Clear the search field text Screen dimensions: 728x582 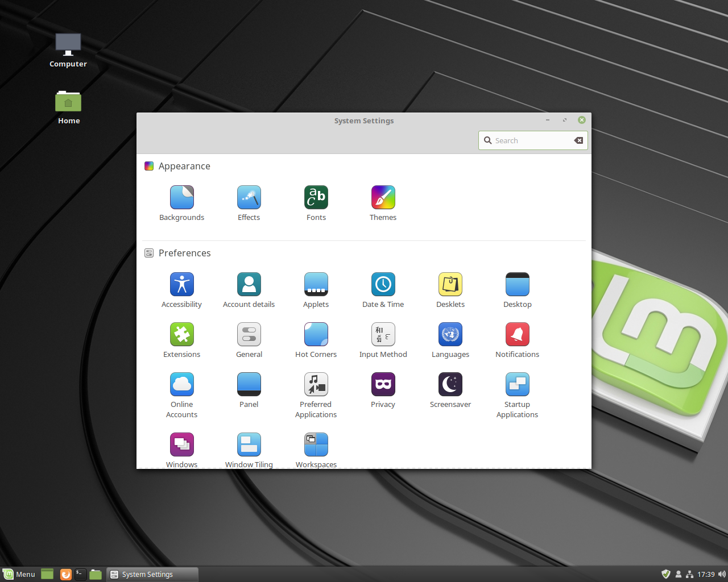(x=578, y=140)
